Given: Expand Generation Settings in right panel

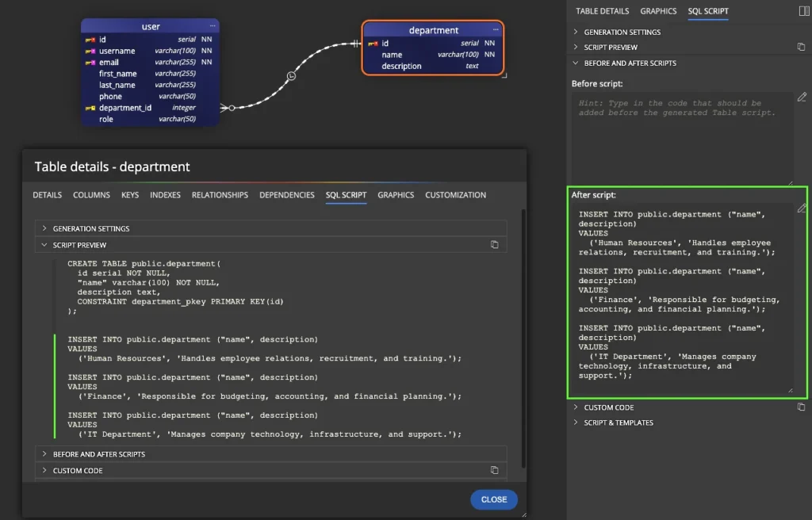Looking at the screenshot, I should (x=622, y=32).
